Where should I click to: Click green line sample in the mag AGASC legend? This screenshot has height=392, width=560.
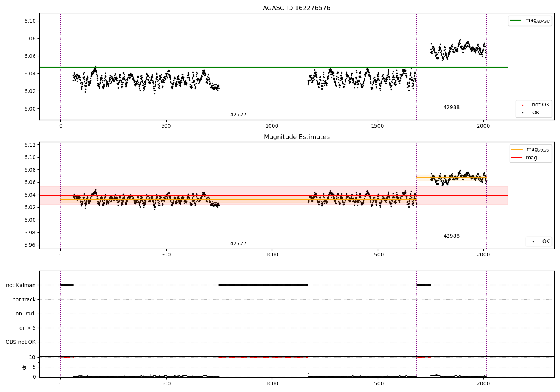(516, 20)
